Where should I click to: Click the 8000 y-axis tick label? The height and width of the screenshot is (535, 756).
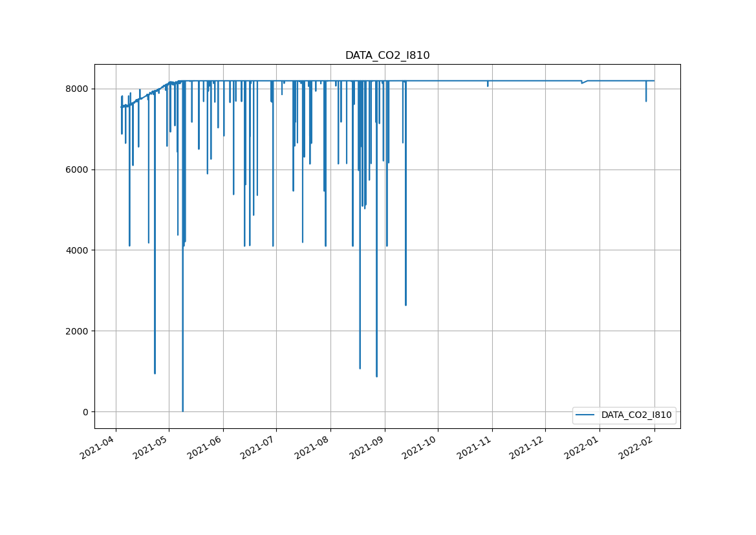coord(78,89)
